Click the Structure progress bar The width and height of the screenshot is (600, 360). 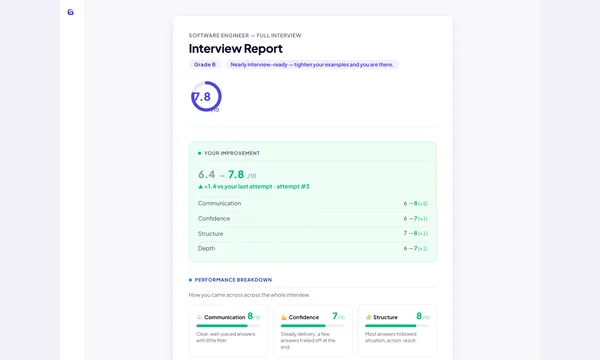pyautogui.click(x=397, y=326)
